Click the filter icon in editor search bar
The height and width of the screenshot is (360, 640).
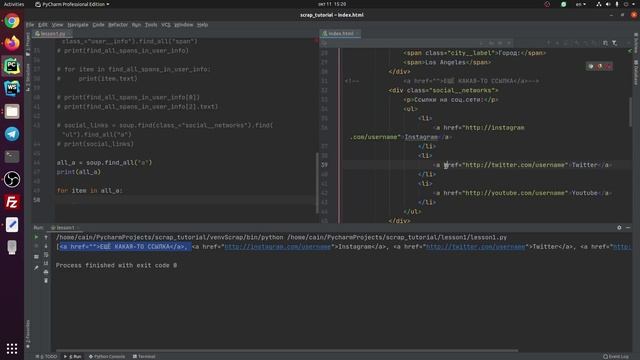614,43
